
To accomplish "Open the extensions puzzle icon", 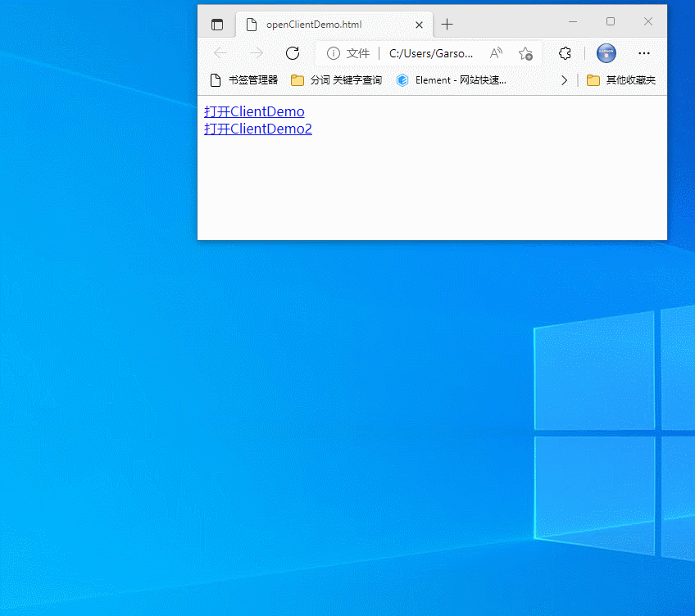I will click(565, 53).
